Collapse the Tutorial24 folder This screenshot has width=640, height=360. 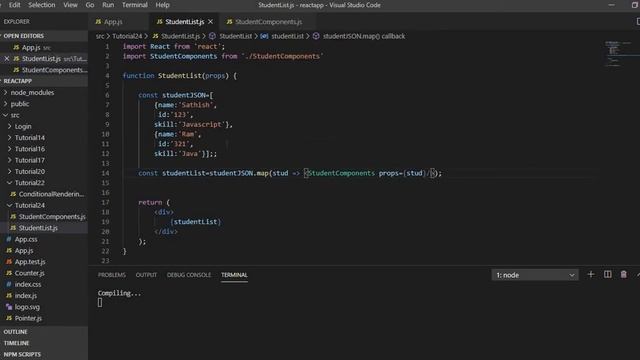tap(30, 205)
